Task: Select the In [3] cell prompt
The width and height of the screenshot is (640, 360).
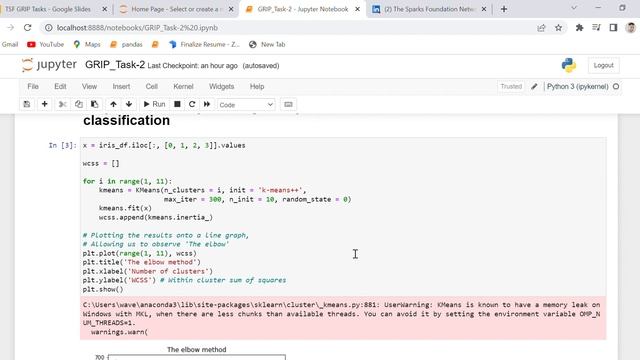Action: coord(62,145)
